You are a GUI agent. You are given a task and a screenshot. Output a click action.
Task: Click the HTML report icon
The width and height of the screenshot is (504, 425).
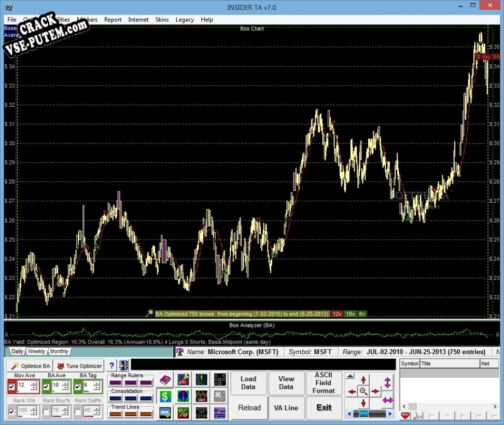(x=165, y=413)
